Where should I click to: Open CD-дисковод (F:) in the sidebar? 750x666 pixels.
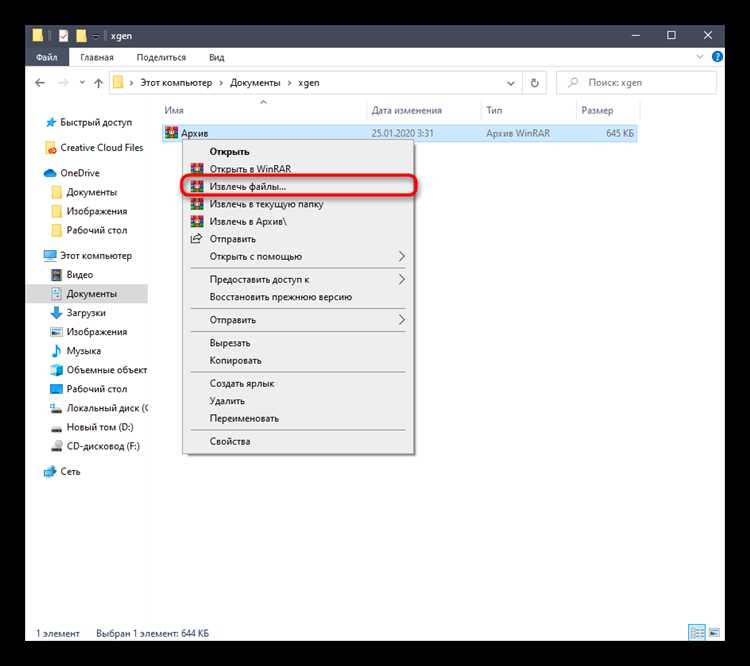(x=96, y=446)
